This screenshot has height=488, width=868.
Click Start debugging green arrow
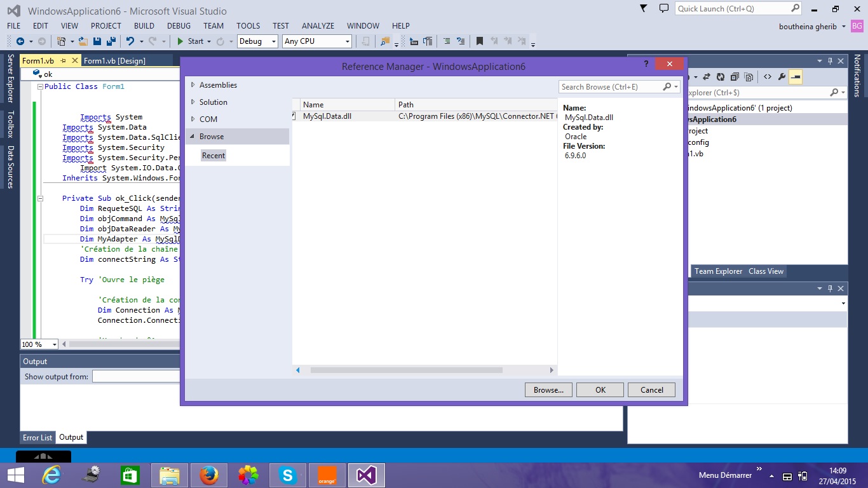coord(180,41)
